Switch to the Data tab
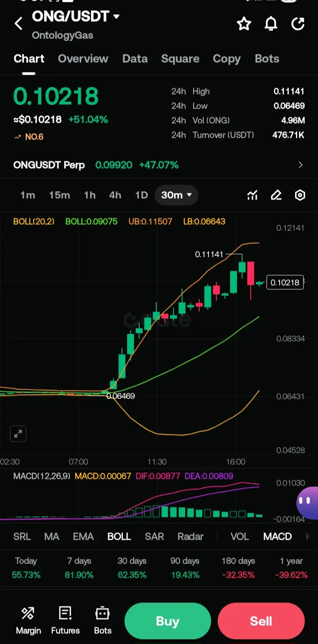 135,59
